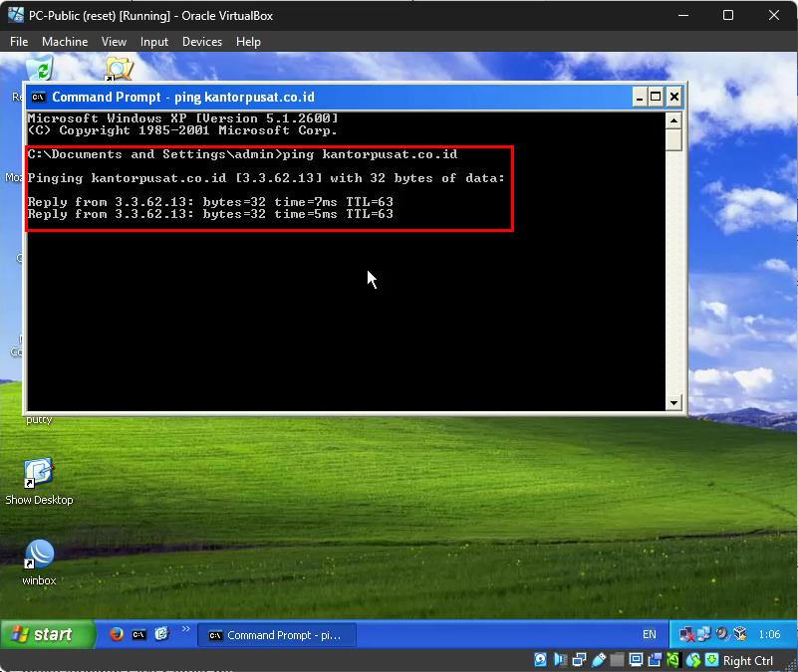Open the VirtualBox Machine menu
Viewport: 798px width, 672px height.
click(65, 42)
